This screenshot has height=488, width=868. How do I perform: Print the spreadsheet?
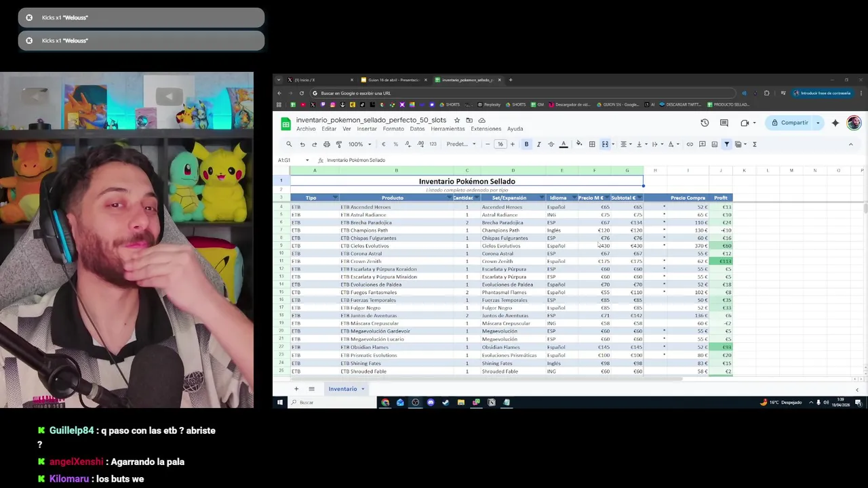click(x=326, y=144)
